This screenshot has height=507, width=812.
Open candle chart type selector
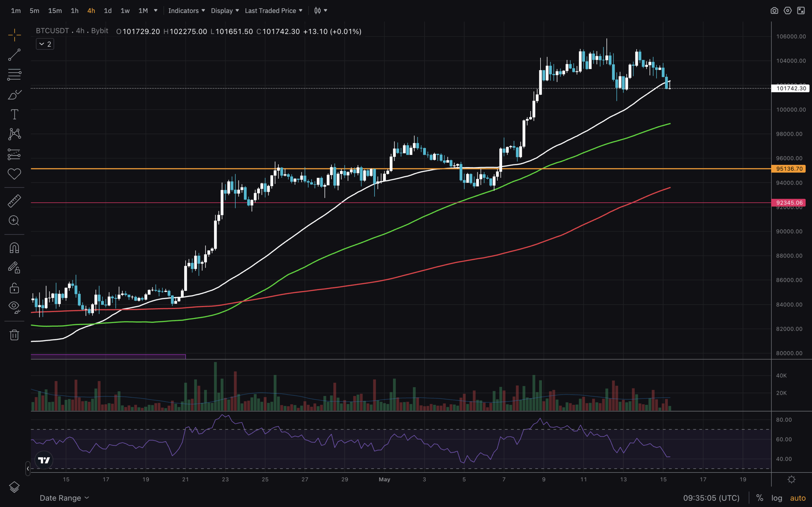click(320, 11)
